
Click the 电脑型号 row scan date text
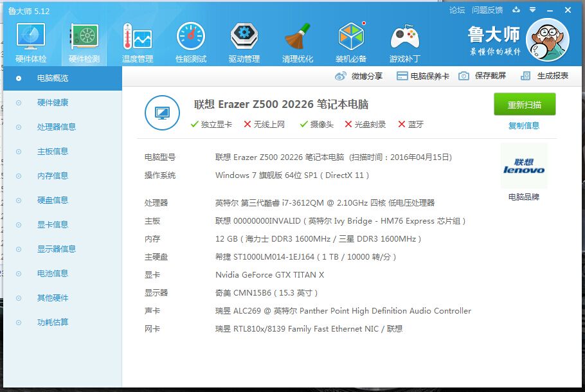coord(401,157)
